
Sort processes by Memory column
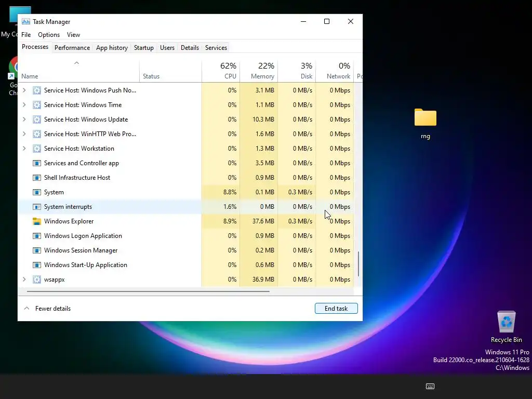(259, 71)
